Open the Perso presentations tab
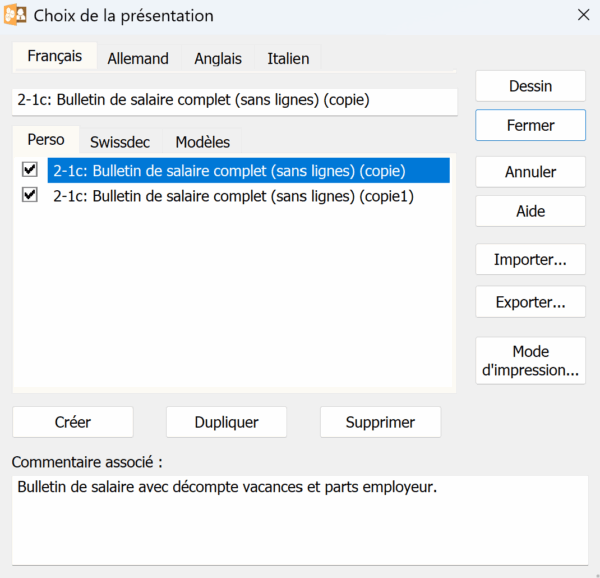 (46, 141)
